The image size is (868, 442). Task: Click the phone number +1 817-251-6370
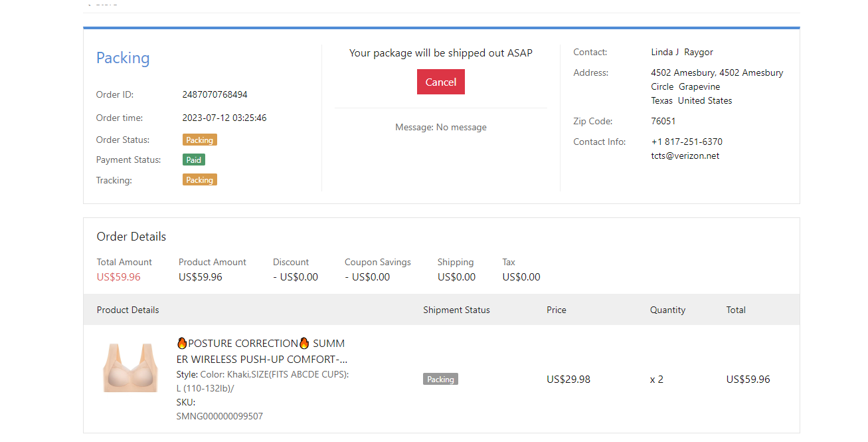[687, 142]
